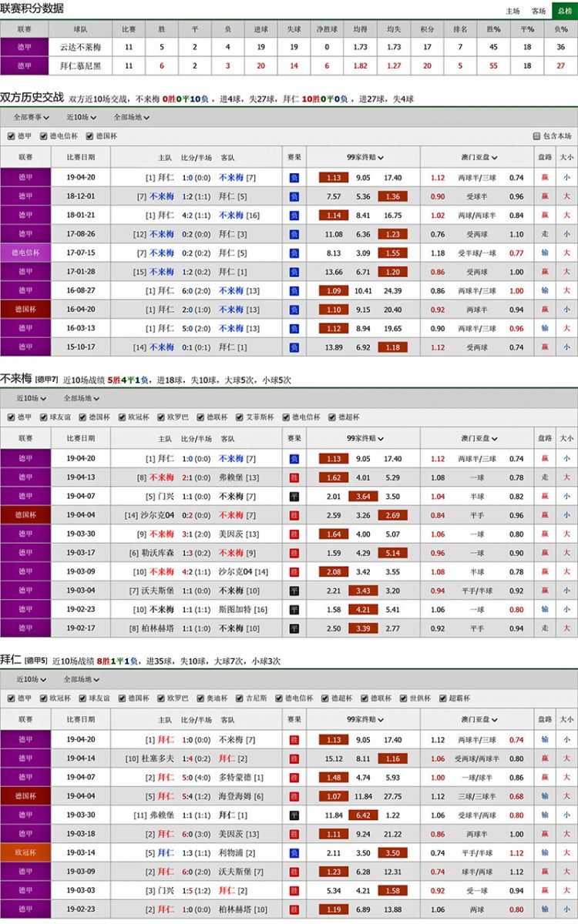Open the 99家终赔 dropdown in head-to-head table
Image resolution: width=578 pixels, height=924 pixels.
(x=364, y=157)
